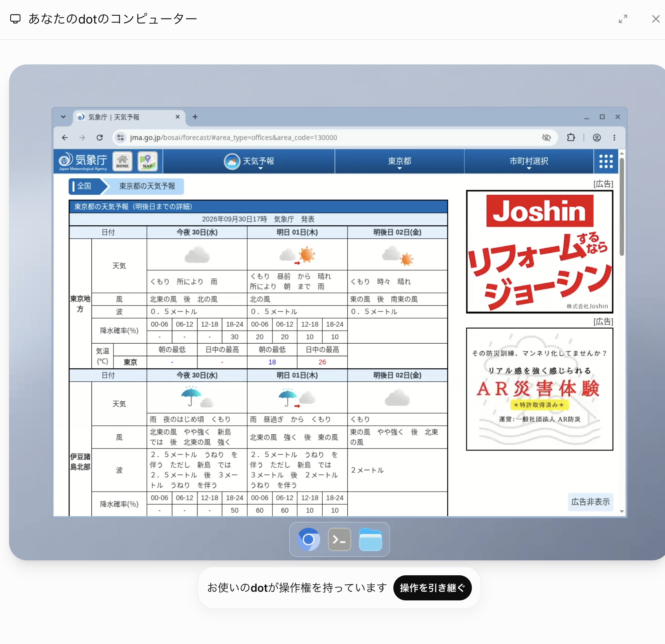Open the grid menu icon in JMA header
This screenshot has height=644, width=665.
click(x=606, y=161)
